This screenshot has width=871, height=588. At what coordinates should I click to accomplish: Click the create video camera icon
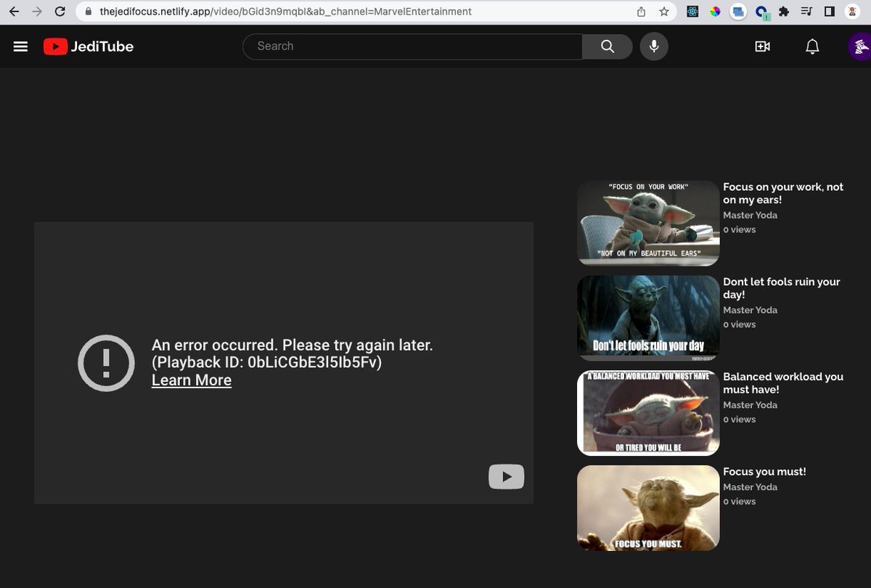click(762, 46)
